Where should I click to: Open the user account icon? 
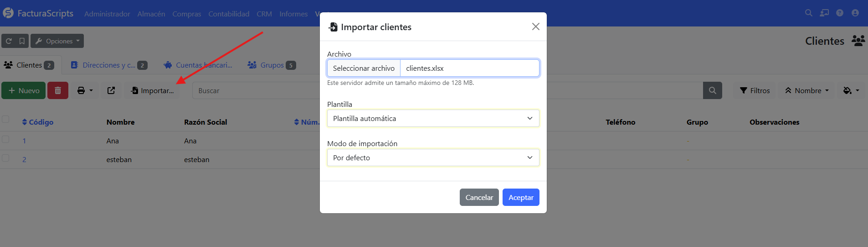855,13
